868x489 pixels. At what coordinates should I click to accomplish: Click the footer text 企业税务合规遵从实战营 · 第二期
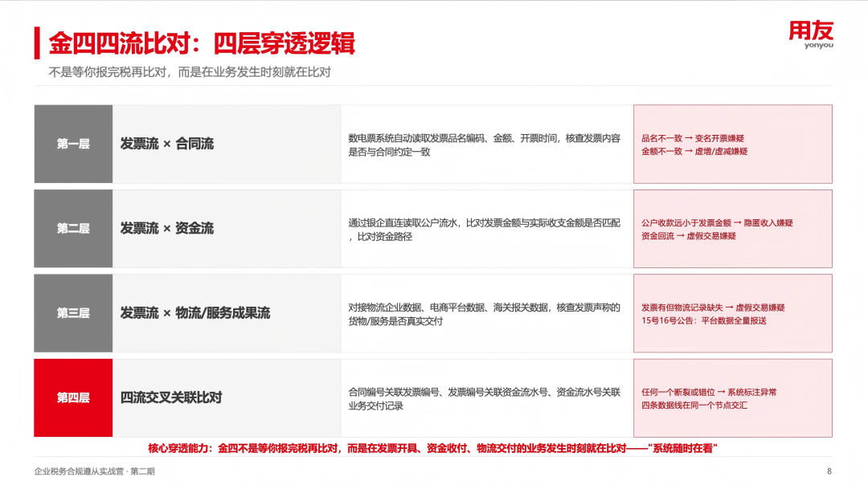(95, 471)
